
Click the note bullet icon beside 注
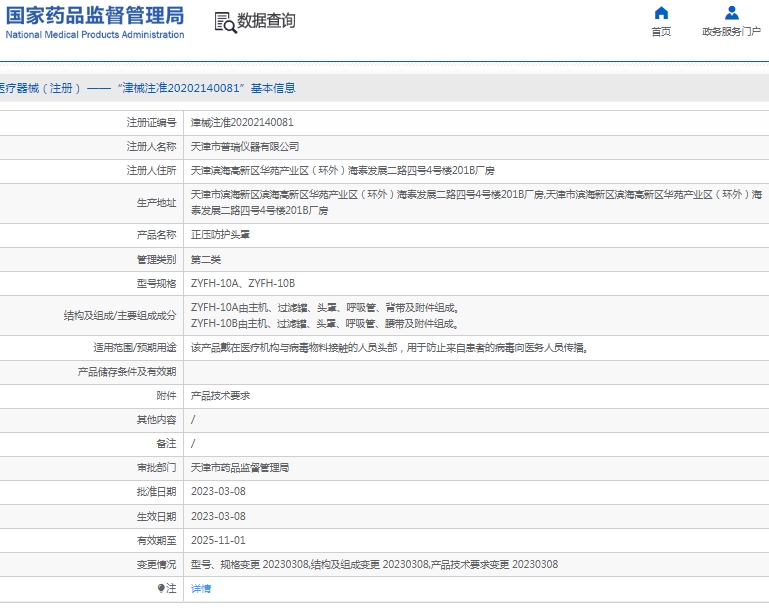pyautogui.click(x=160, y=588)
